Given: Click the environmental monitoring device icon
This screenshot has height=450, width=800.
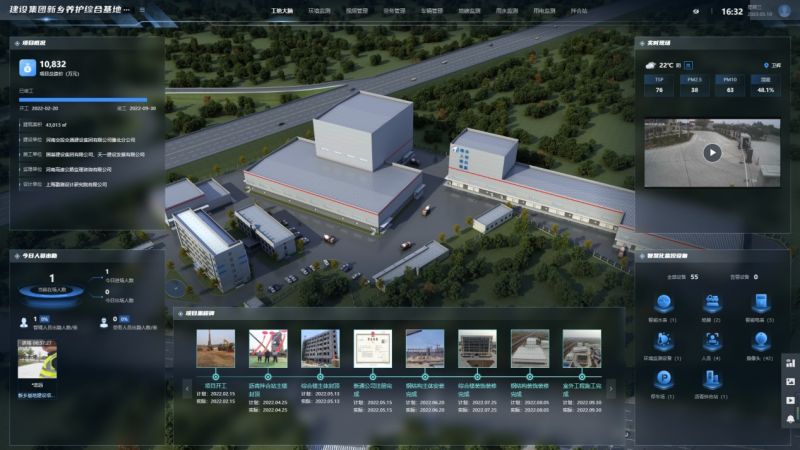Looking at the screenshot, I should click(x=662, y=341).
